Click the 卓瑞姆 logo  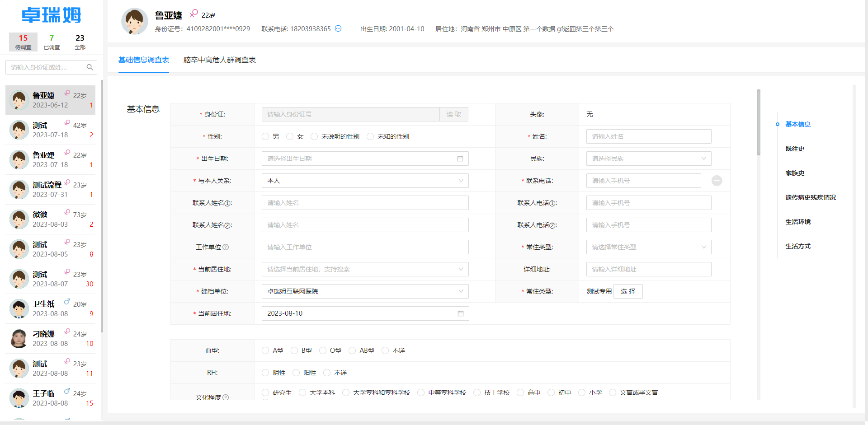coord(52,15)
